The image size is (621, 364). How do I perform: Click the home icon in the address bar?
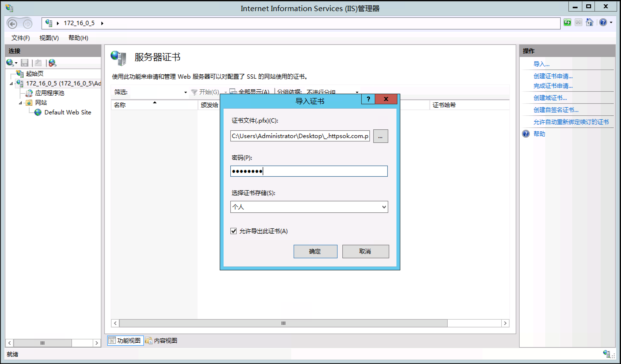pyautogui.click(x=589, y=23)
